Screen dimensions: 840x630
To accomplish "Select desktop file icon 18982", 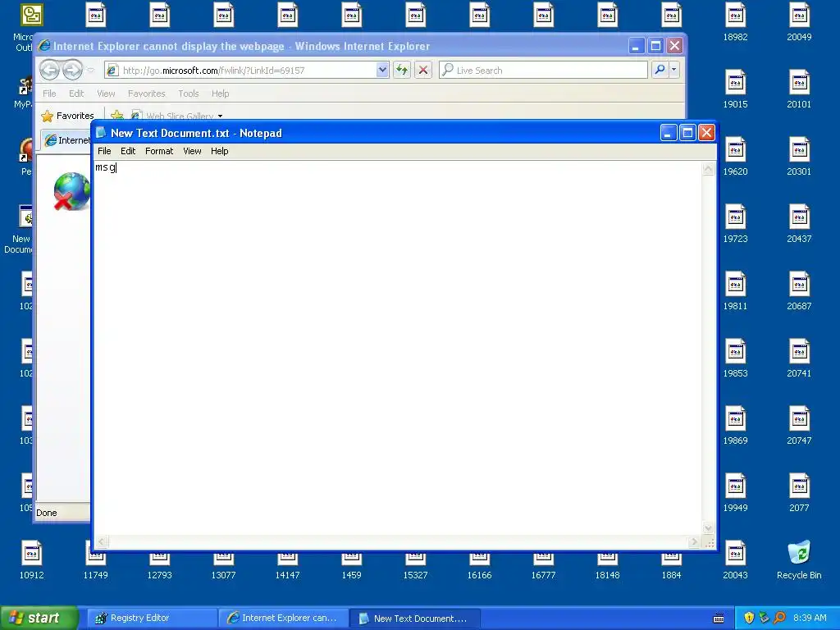I will coord(735,22).
